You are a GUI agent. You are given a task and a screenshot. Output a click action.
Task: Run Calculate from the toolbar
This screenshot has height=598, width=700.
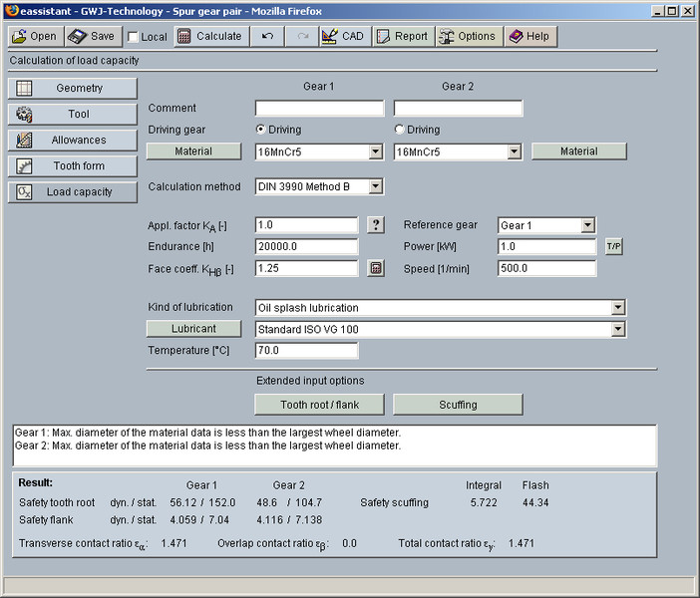pos(210,36)
